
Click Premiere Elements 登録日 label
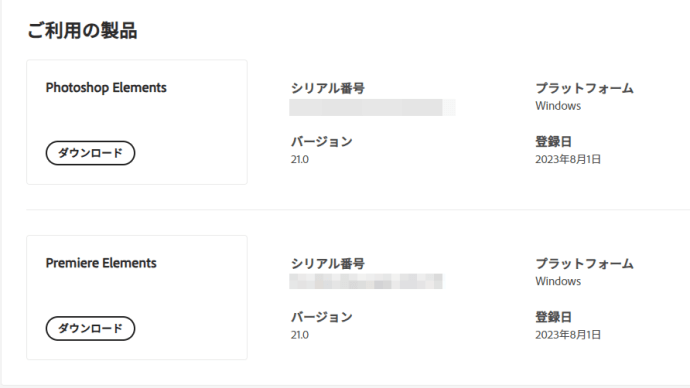point(554,317)
